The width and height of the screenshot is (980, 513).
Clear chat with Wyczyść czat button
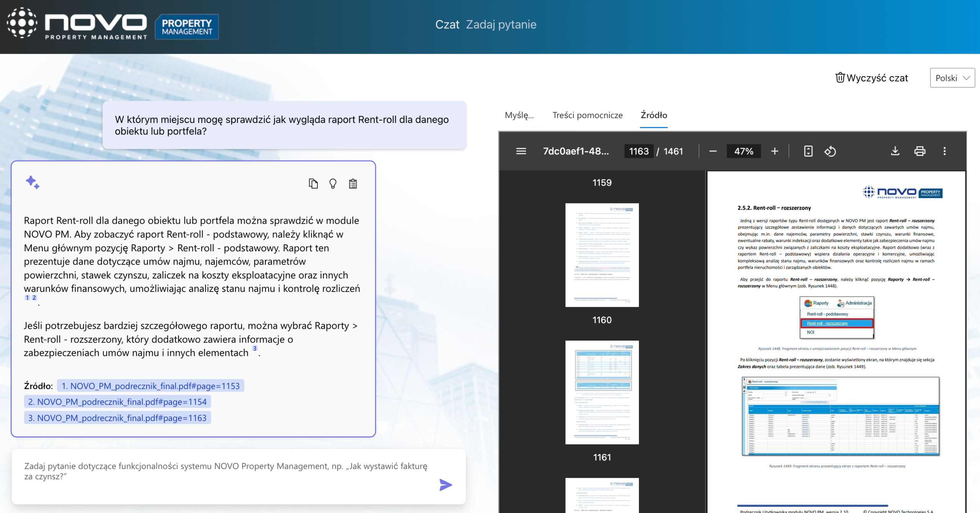pos(872,78)
